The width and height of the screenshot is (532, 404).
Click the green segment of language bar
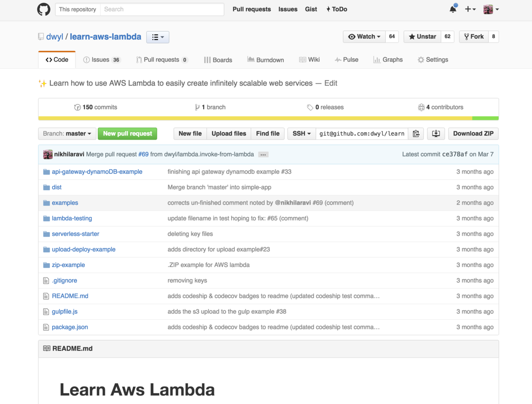(x=485, y=118)
